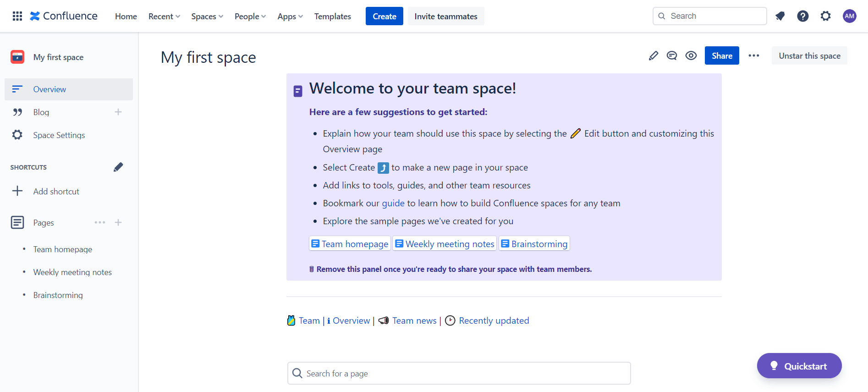Expand the Spaces dropdown
This screenshot has width=868, height=392.
tap(207, 16)
